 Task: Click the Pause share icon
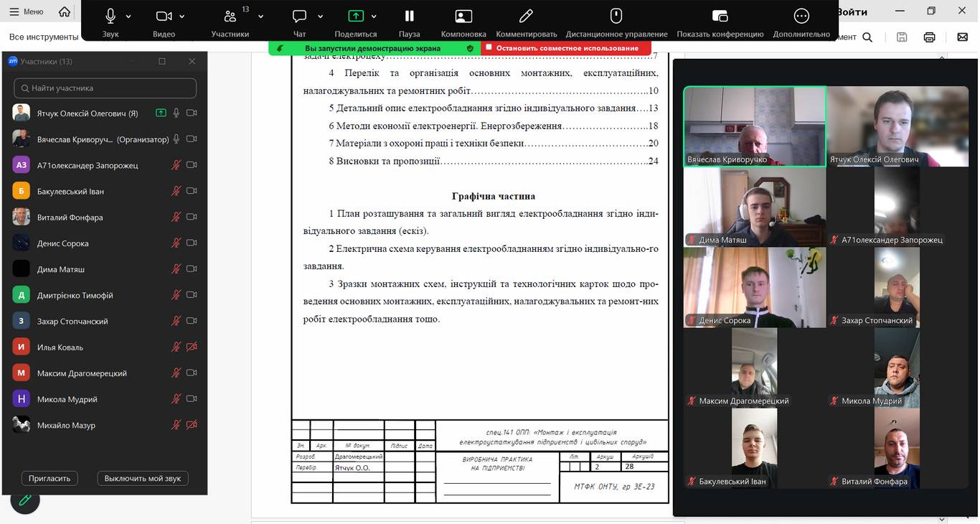point(409,17)
